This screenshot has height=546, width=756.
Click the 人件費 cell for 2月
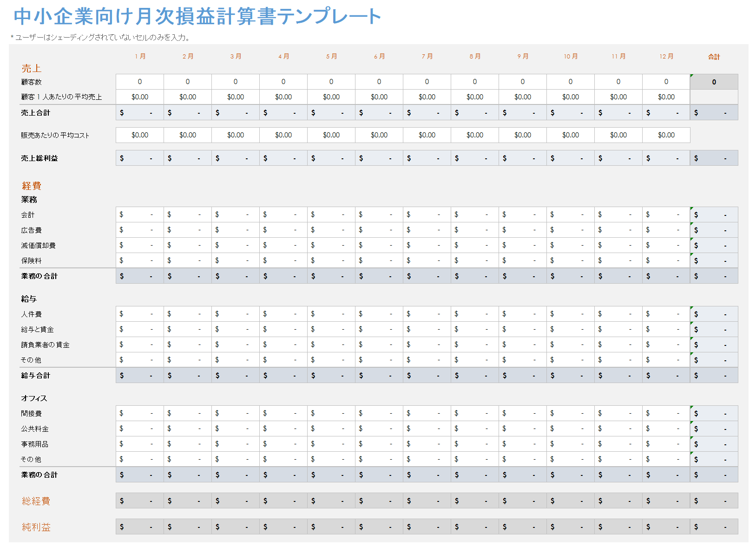coord(188,314)
